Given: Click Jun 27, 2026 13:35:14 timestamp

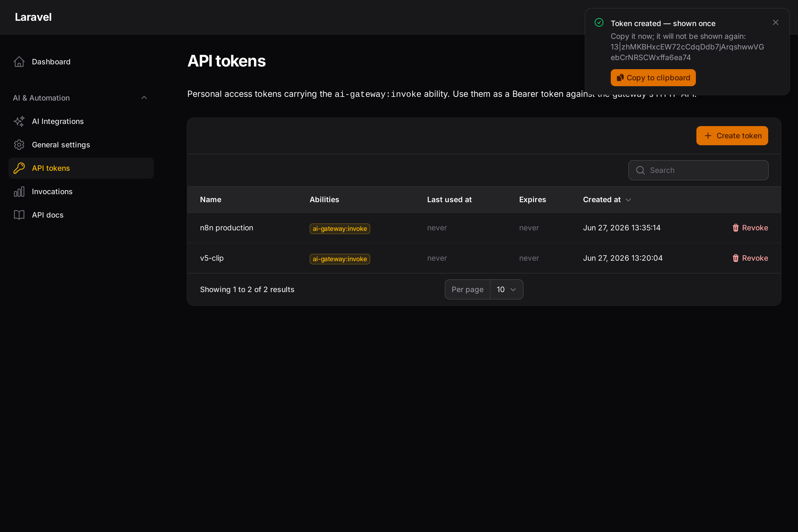Looking at the screenshot, I should tap(622, 228).
